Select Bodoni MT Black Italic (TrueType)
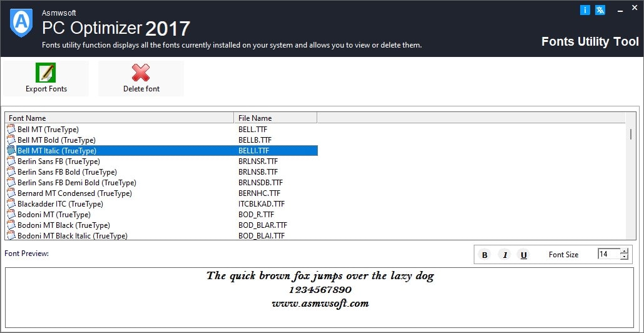This screenshot has height=333, width=644. click(162, 236)
